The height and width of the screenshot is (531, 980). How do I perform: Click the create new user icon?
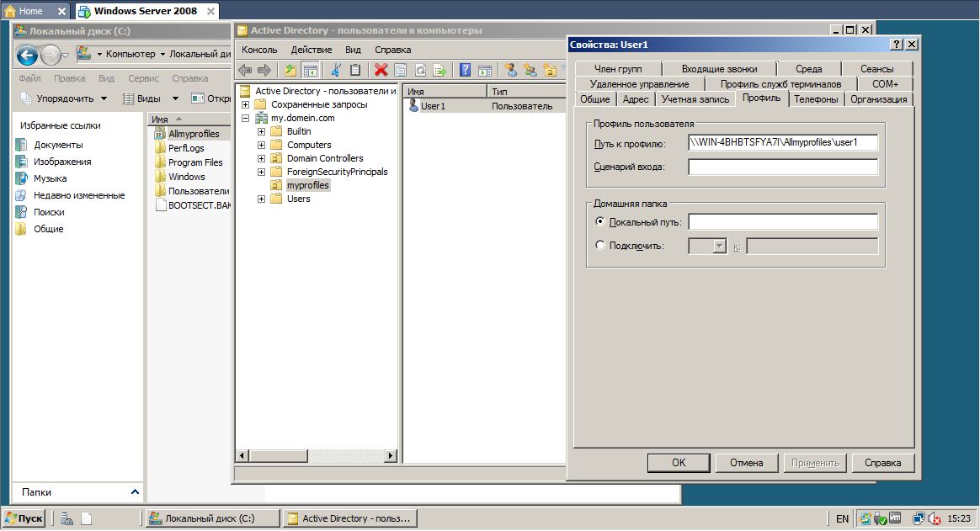pos(510,71)
